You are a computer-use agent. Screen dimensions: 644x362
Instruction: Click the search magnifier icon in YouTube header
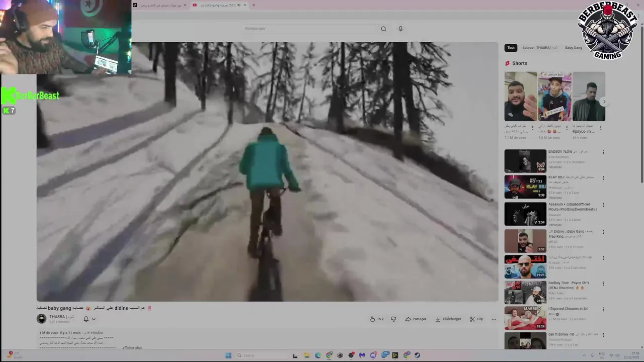pos(383,29)
